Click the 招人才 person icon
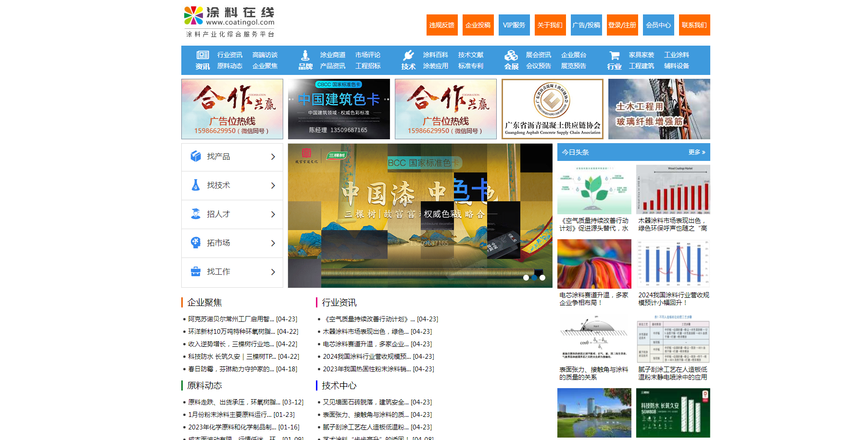The height and width of the screenshot is (440, 868). coord(196,214)
